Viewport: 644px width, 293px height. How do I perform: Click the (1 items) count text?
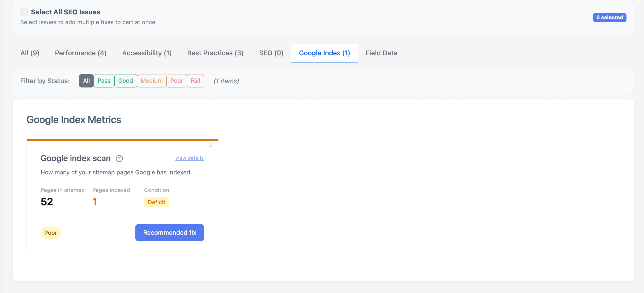coord(226,81)
